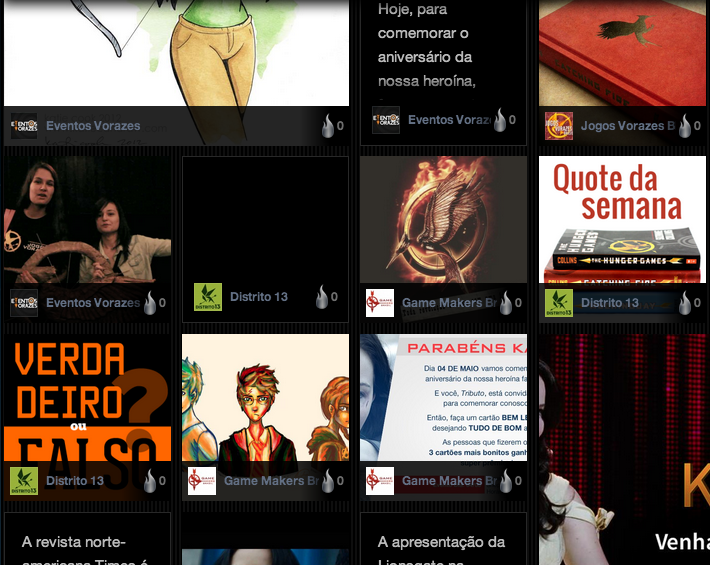The image size is (710, 565).
Task: Click Game Makers avatar under the wizard boy illustration
Action: tap(202, 481)
